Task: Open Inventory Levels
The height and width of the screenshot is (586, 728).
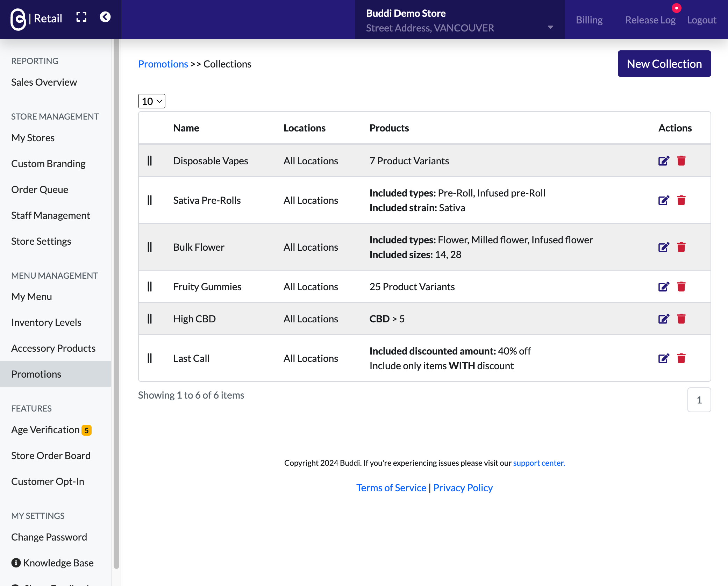Action: (x=46, y=322)
